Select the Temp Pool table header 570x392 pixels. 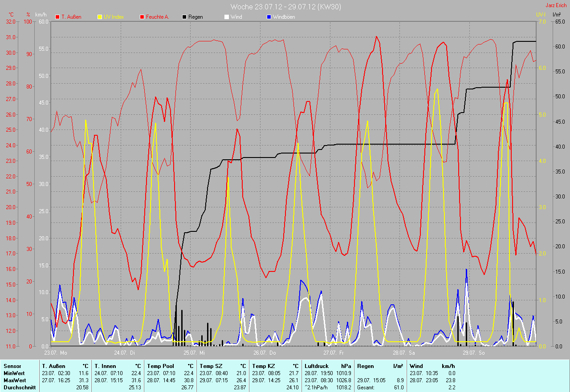(x=160, y=366)
